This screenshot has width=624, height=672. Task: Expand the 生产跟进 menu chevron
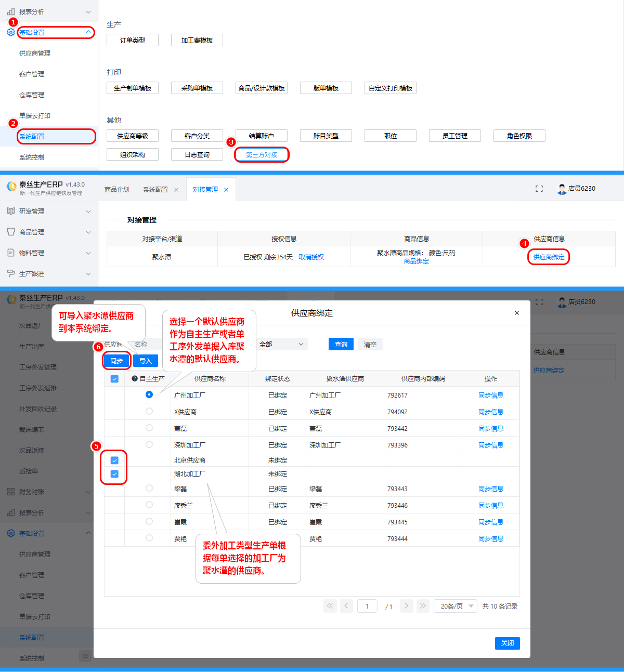point(88,274)
